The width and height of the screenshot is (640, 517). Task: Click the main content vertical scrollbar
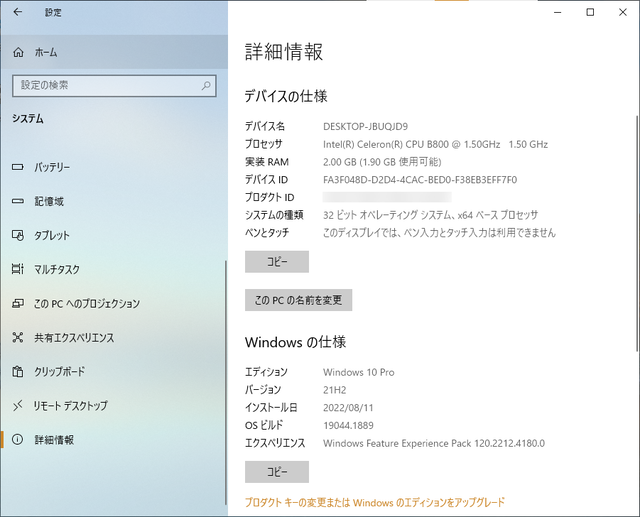click(638, 233)
